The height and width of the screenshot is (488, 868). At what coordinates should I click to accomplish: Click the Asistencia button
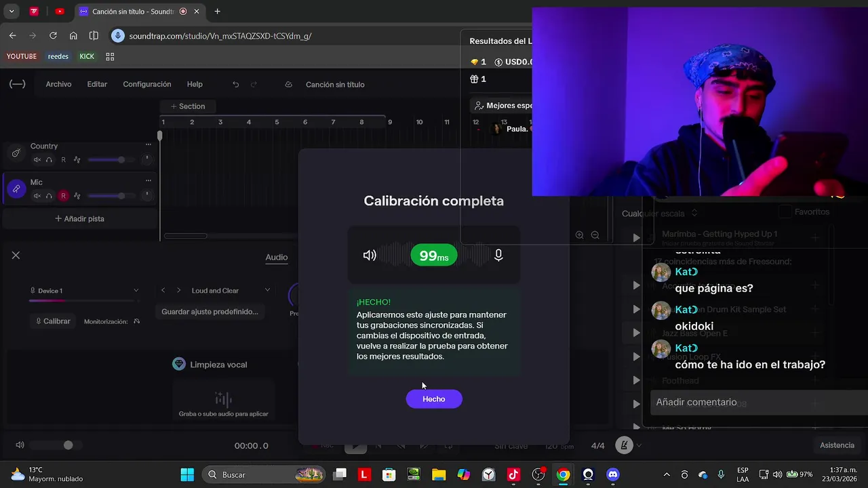point(837,445)
